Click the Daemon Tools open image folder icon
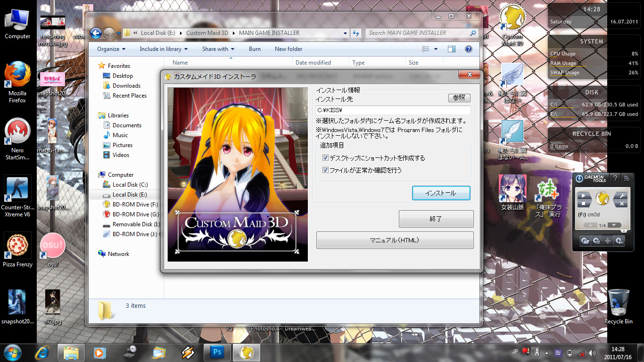 tap(585, 241)
